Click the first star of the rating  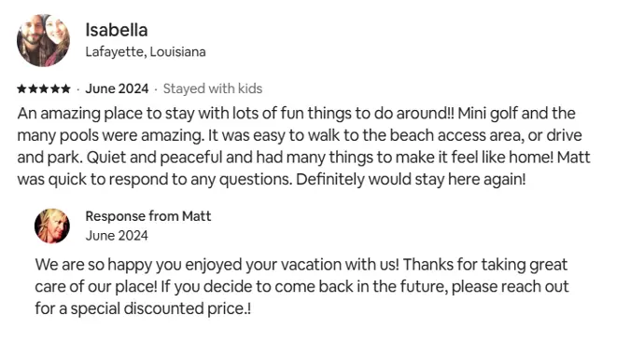point(22,89)
